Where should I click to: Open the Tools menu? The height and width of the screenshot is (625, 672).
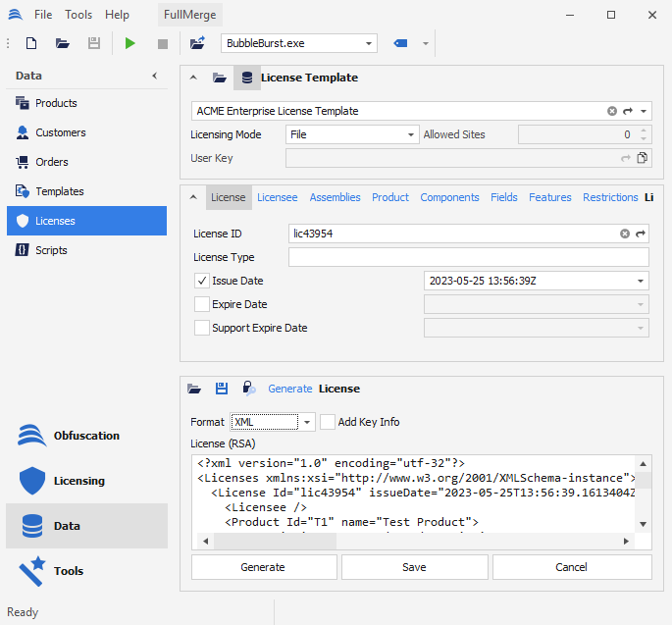pyautogui.click(x=78, y=15)
